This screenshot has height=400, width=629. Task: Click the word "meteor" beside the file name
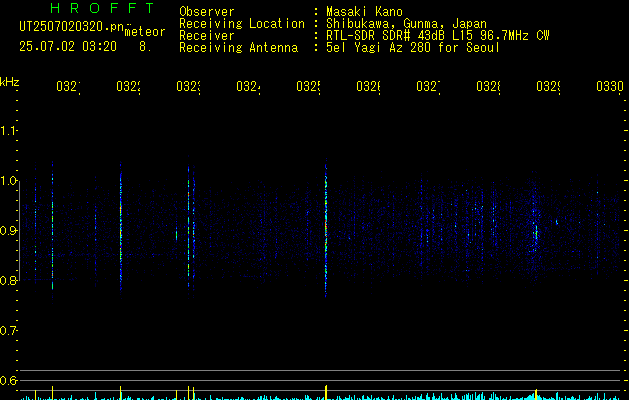[145, 32]
